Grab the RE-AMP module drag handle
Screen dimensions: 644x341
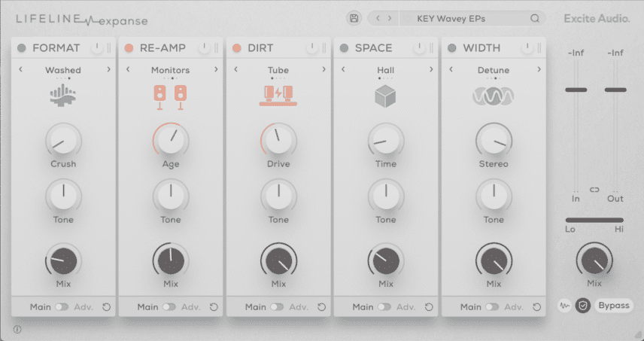[217, 48]
